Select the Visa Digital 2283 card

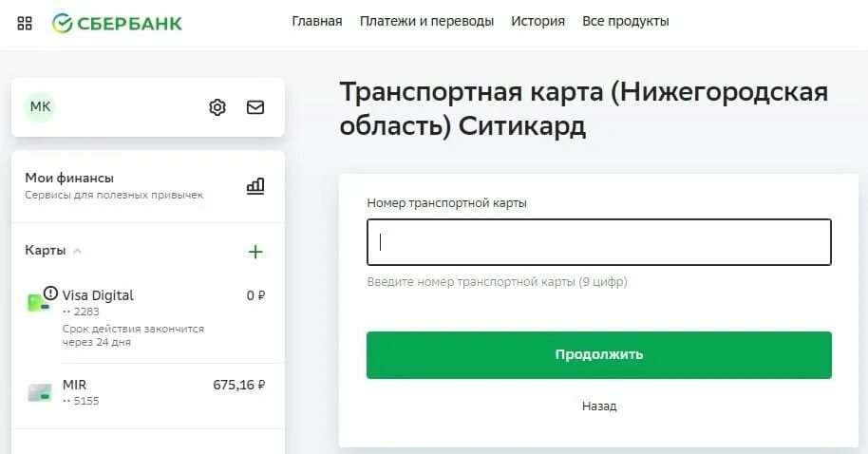(x=148, y=318)
